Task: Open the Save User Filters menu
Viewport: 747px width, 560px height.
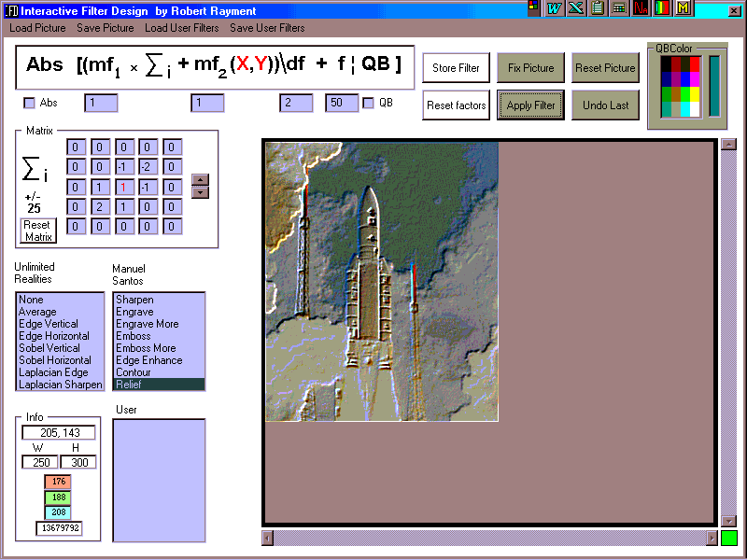Action: [x=267, y=28]
